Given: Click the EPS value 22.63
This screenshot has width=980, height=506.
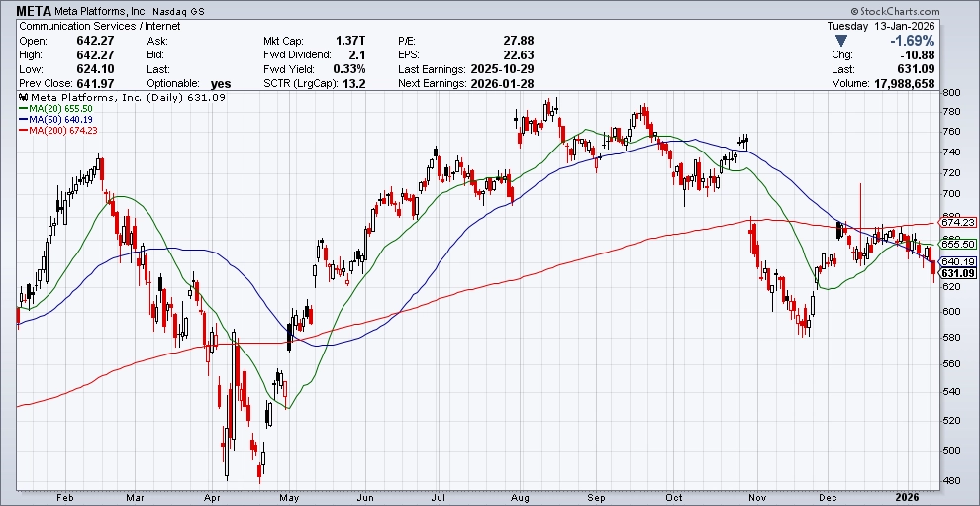Looking at the screenshot, I should point(518,55).
